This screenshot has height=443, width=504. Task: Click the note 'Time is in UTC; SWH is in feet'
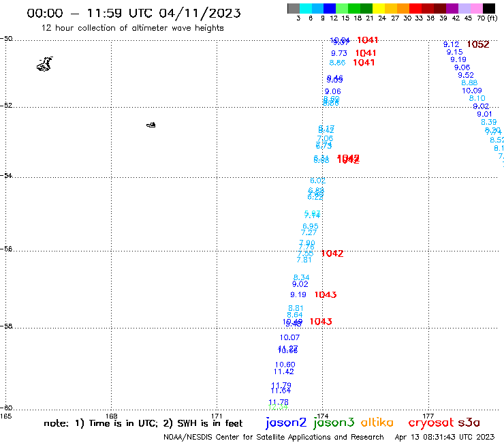(x=143, y=423)
